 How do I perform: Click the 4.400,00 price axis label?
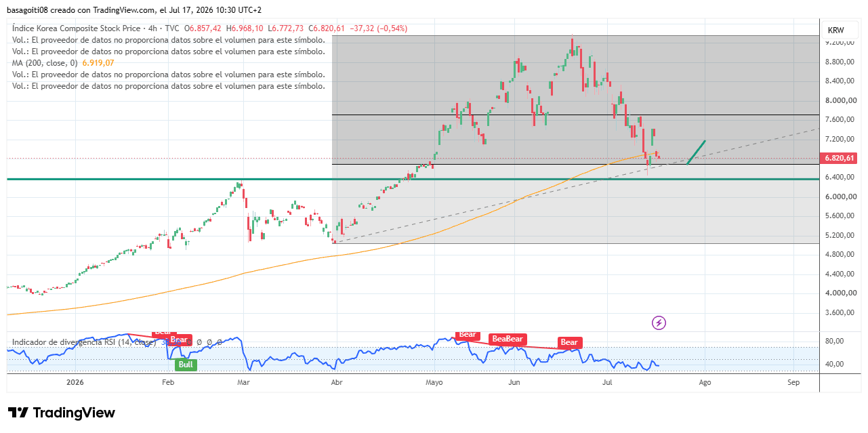(840, 274)
